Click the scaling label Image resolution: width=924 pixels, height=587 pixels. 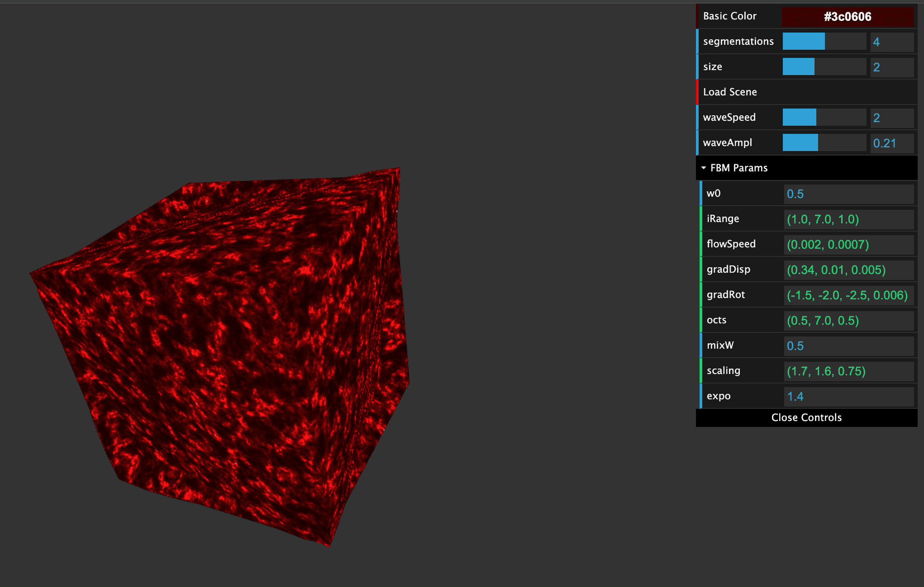(x=724, y=371)
